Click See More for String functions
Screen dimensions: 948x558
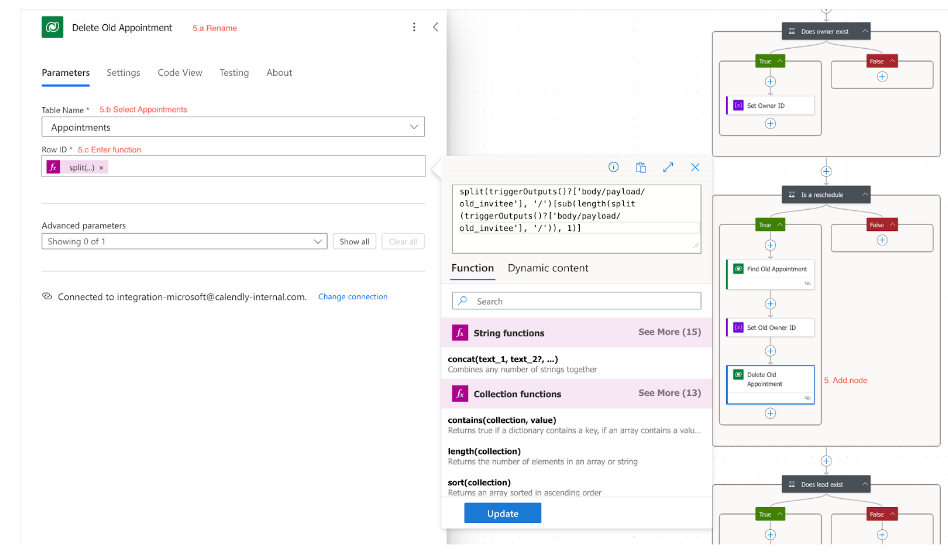[x=669, y=332]
